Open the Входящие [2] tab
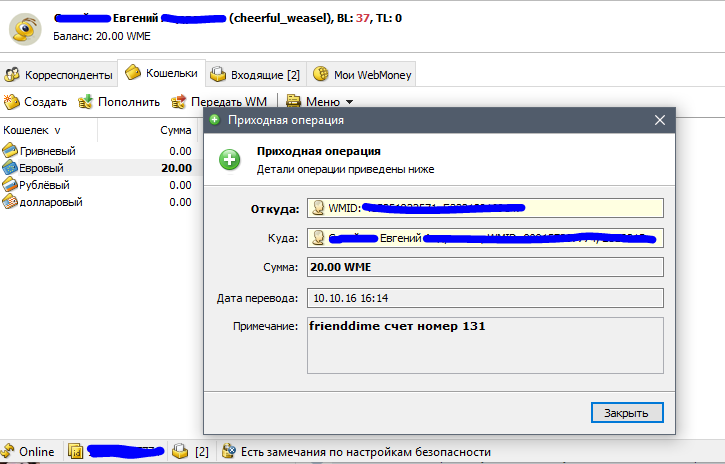725x464 pixels. 255,74
